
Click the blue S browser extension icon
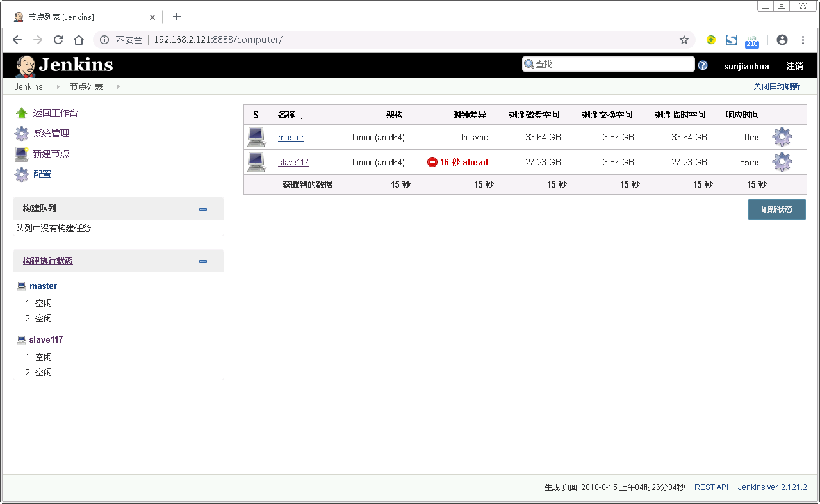click(x=731, y=40)
